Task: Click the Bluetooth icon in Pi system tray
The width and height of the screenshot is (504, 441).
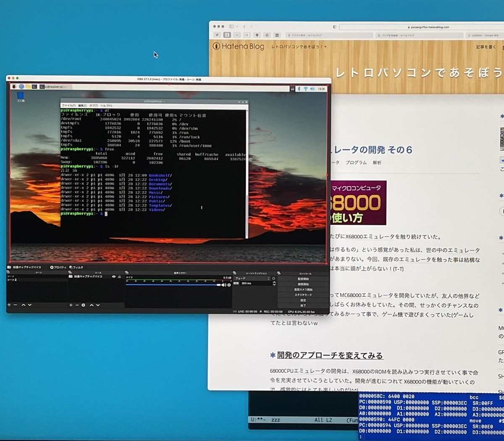Action: [299, 89]
